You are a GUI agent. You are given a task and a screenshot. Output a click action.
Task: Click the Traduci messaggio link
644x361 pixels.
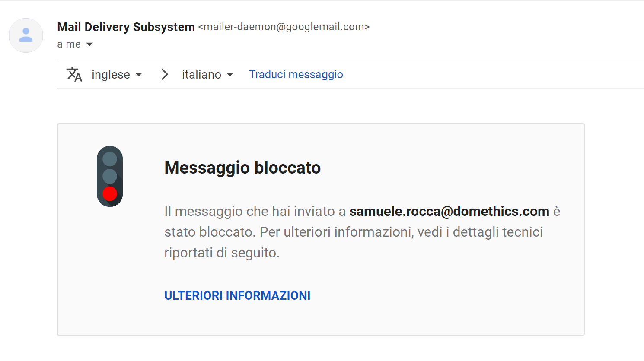(296, 75)
